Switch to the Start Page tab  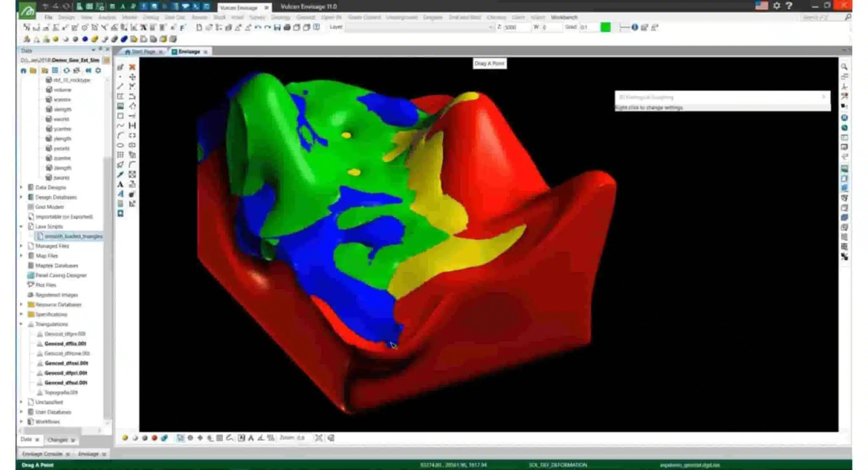pyautogui.click(x=143, y=52)
